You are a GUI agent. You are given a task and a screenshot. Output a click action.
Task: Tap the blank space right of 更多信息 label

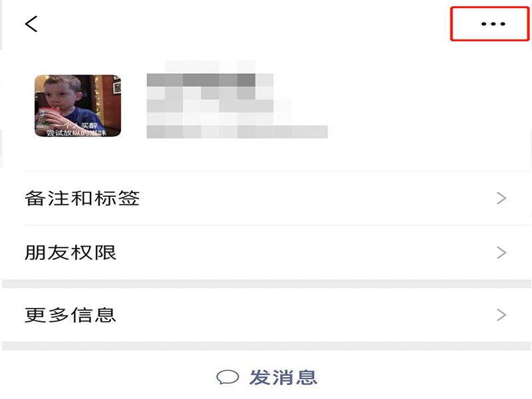pyautogui.click(x=306, y=315)
